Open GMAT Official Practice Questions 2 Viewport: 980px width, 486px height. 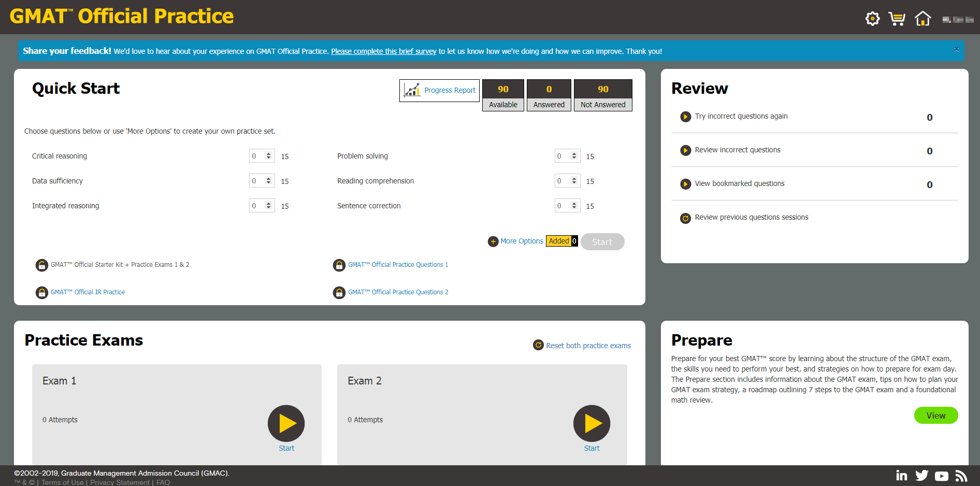point(398,292)
